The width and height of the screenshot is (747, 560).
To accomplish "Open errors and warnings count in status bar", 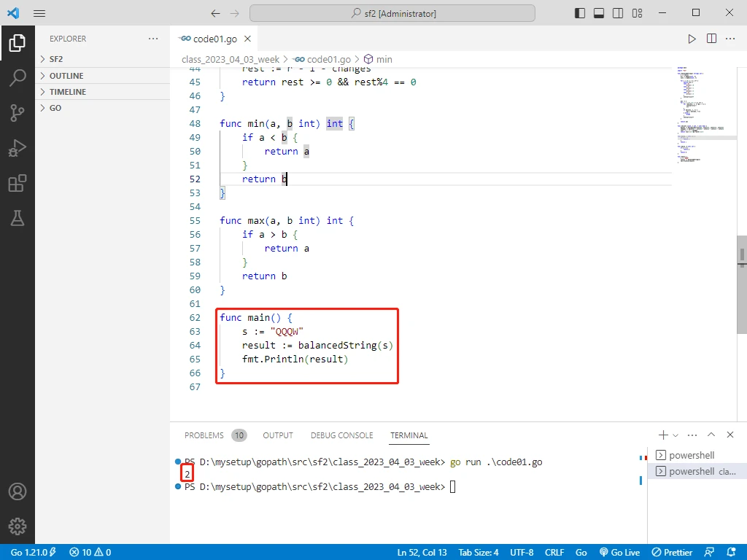I will (x=90, y=553).
